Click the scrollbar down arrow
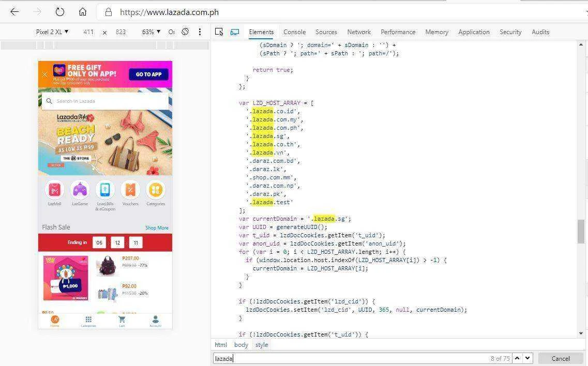 coord(581,333)
